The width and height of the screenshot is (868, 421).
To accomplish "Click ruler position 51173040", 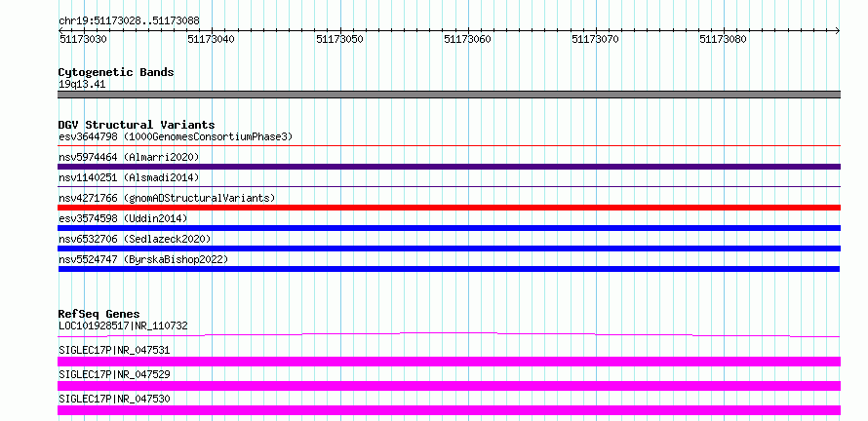I will pyautogui.click(x=211, y=39).
